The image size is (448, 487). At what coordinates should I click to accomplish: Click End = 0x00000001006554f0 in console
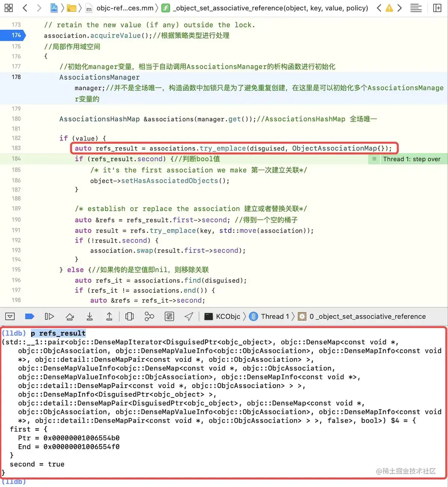69,447
